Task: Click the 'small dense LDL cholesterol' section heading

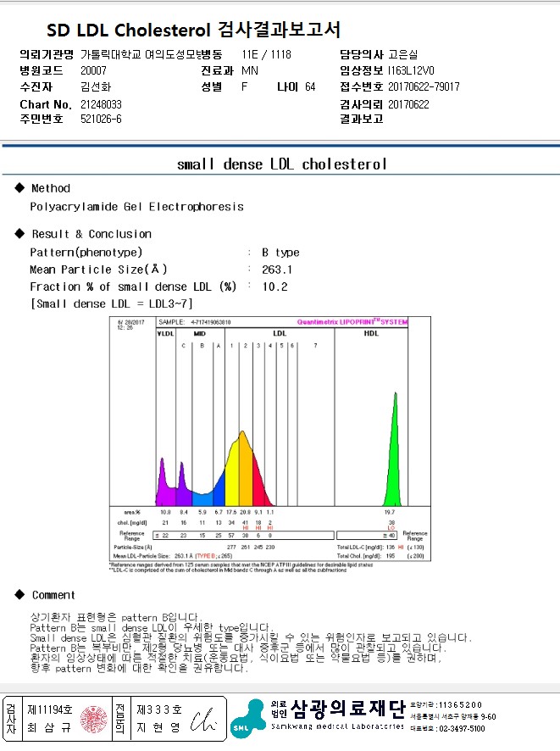Action: click(x=282, y=164)
